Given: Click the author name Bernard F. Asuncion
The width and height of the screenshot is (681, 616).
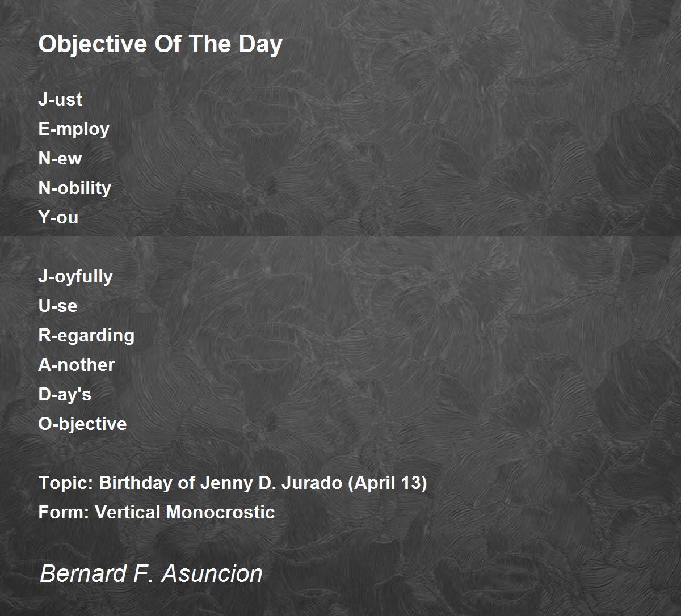Looking at the screenshot, I should coord(151,573).
